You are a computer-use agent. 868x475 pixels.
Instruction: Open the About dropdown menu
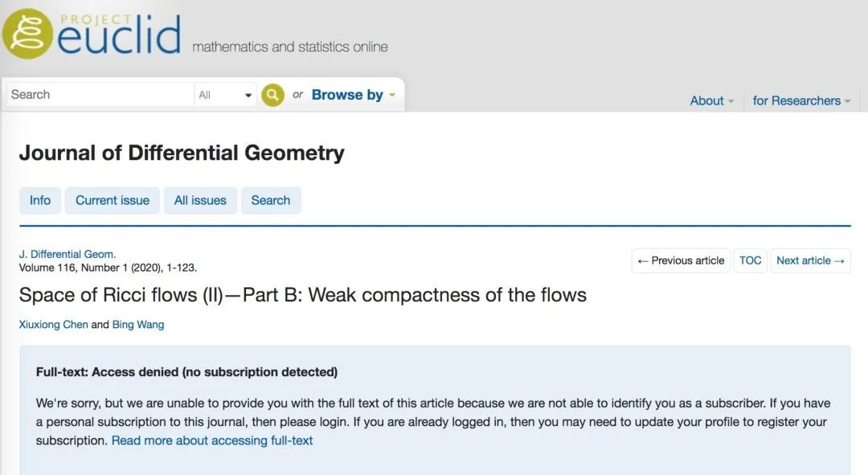click(712, 100)
